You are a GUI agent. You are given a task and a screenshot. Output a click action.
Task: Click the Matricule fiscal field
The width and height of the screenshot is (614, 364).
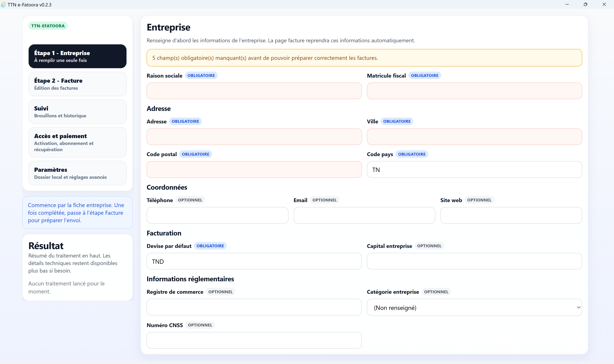pyautogui.click(x=474, y=91)
